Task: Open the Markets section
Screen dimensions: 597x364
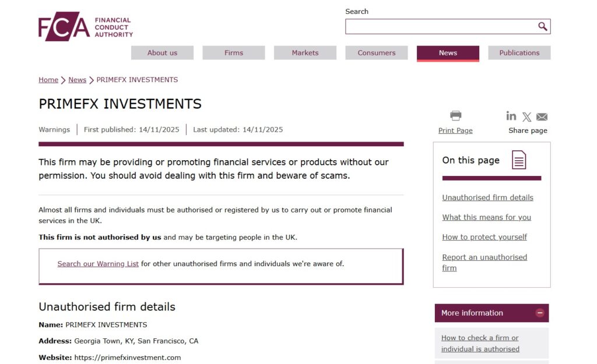Action: click(x=305, y=52)
